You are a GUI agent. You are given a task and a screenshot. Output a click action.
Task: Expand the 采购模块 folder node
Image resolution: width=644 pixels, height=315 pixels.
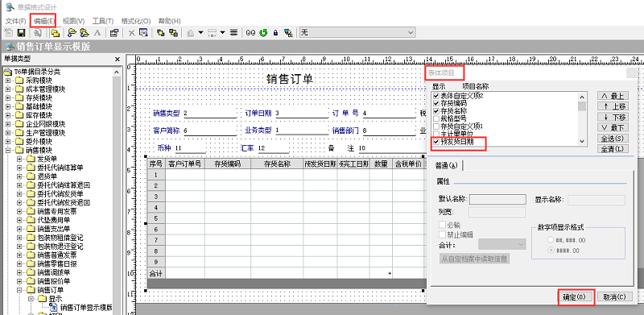pyautogui.click(x=8, y=81)
